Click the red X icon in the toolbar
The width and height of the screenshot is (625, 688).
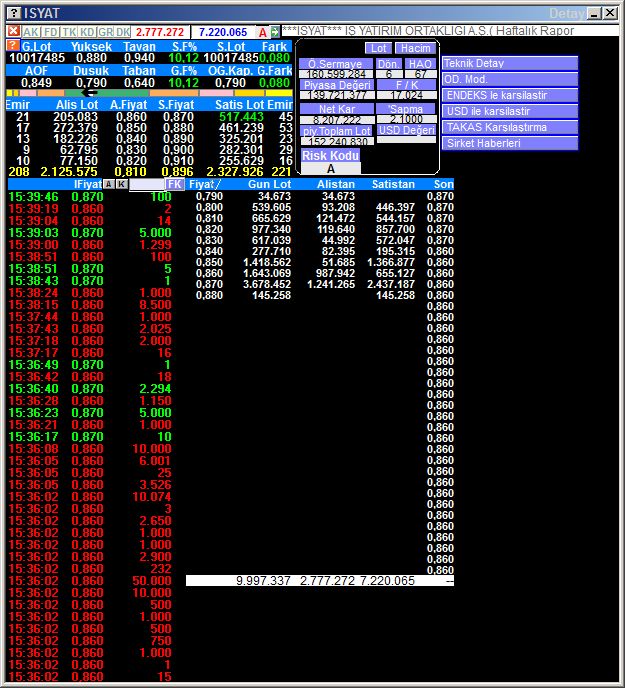click(x=13, y=32)
